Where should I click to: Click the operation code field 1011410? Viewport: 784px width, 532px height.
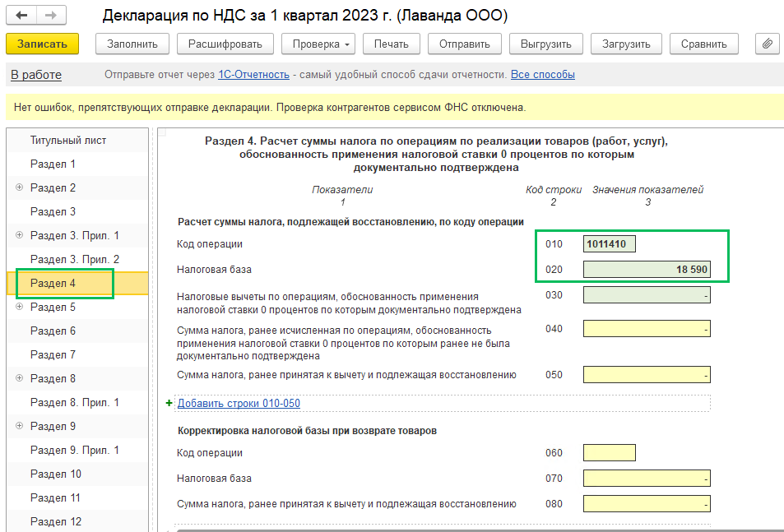click(x=610, y=243)
